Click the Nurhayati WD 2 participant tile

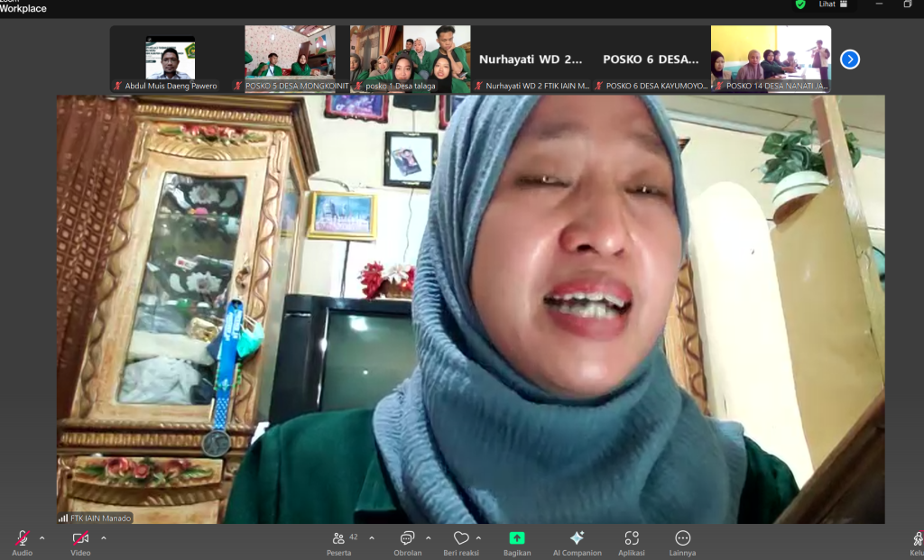click(x=531, y=59)
